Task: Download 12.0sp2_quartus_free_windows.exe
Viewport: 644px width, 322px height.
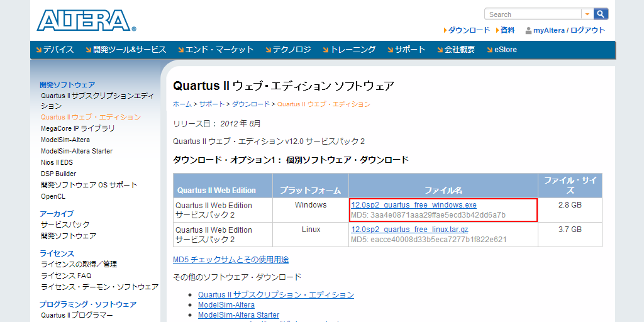Action: (x=414, y=205)
